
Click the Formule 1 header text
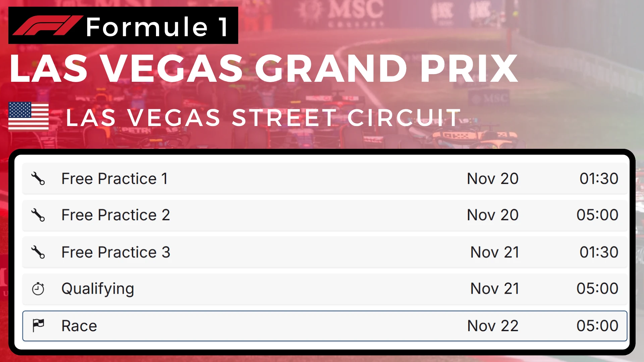(157, 27)
